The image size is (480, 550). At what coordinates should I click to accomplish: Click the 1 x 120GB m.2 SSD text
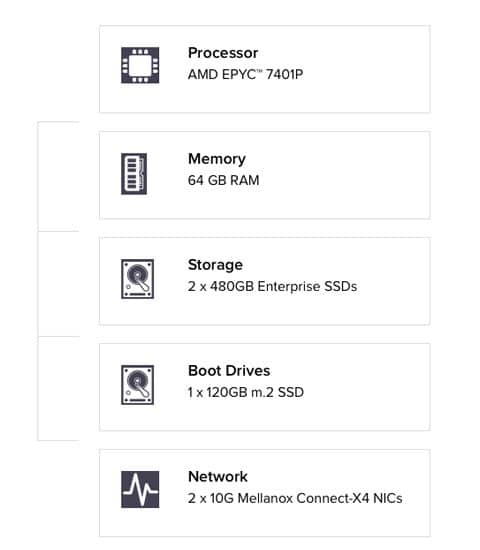(x=246, y=392)
